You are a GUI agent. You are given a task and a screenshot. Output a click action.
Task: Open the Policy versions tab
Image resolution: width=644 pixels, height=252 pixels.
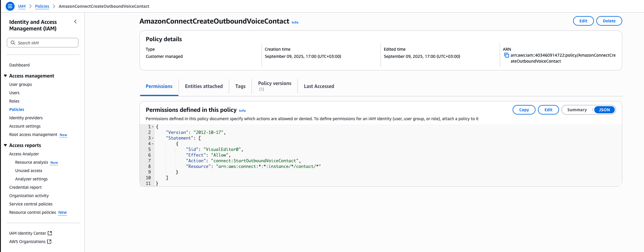tap(275, 86)
